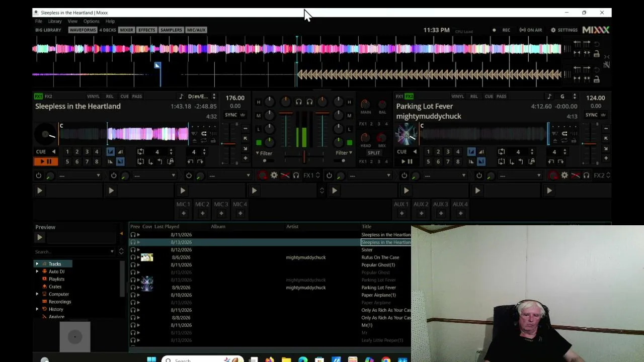Open the Library menu
This screenshot has width=644, height=362.
click(55, 21)
